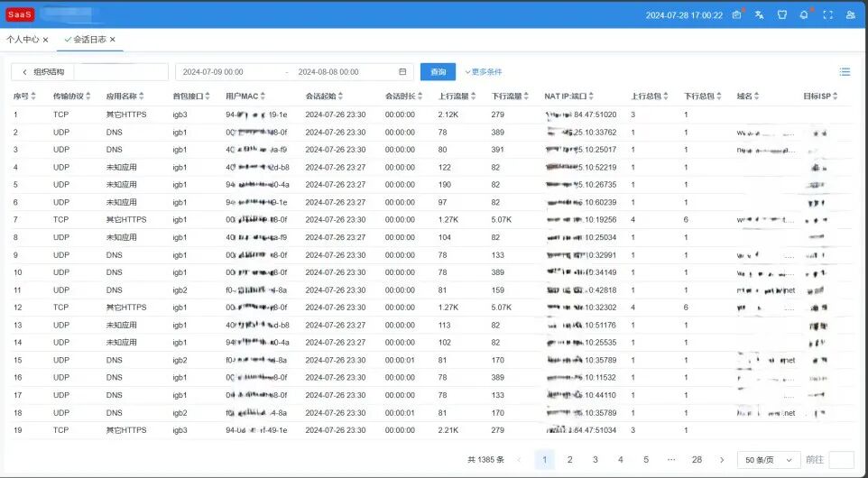Open the 50条/页 page size dropdown
The width and height of the screenshot is (868, 478).
click(x=769, y=460)
